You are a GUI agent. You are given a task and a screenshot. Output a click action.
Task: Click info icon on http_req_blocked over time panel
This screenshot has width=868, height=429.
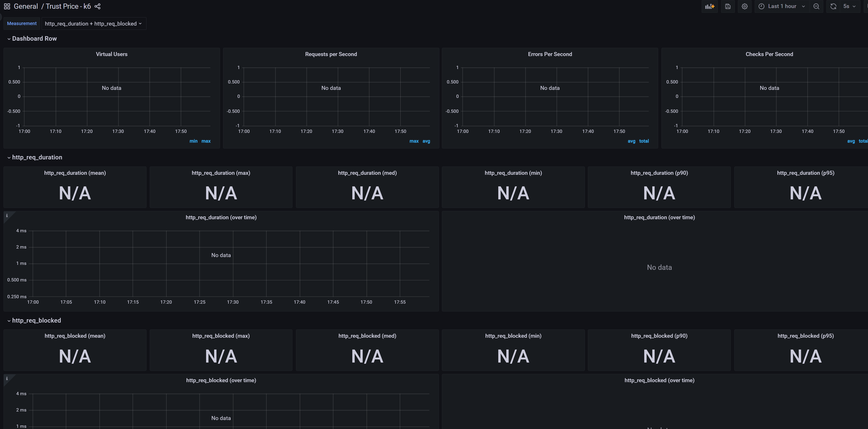pos(7,378)
